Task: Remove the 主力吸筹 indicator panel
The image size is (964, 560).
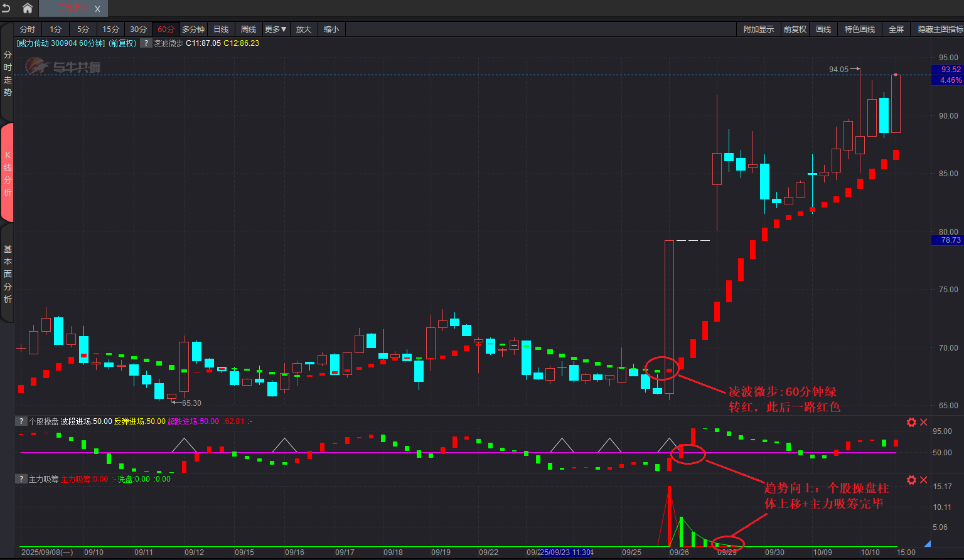Action: pyautogui.click(x=924, y=480)
